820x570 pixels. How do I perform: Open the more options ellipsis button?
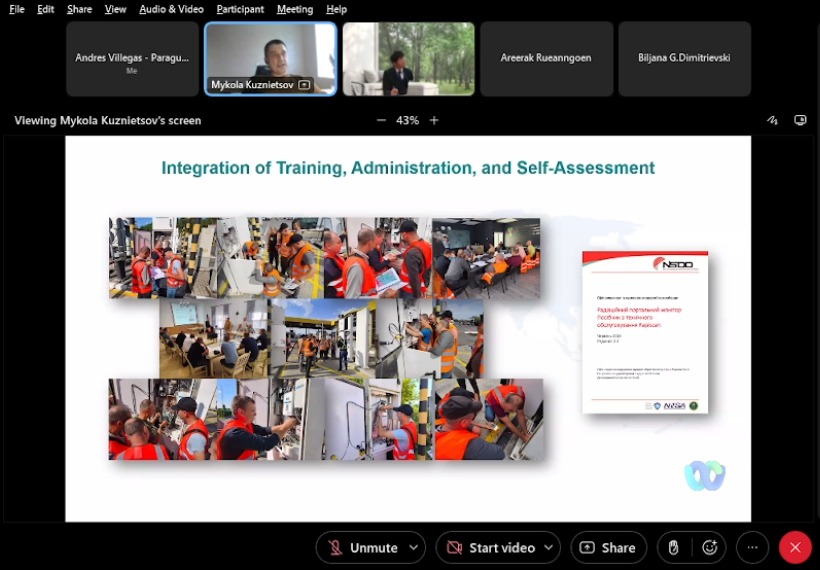pos(753,548)
